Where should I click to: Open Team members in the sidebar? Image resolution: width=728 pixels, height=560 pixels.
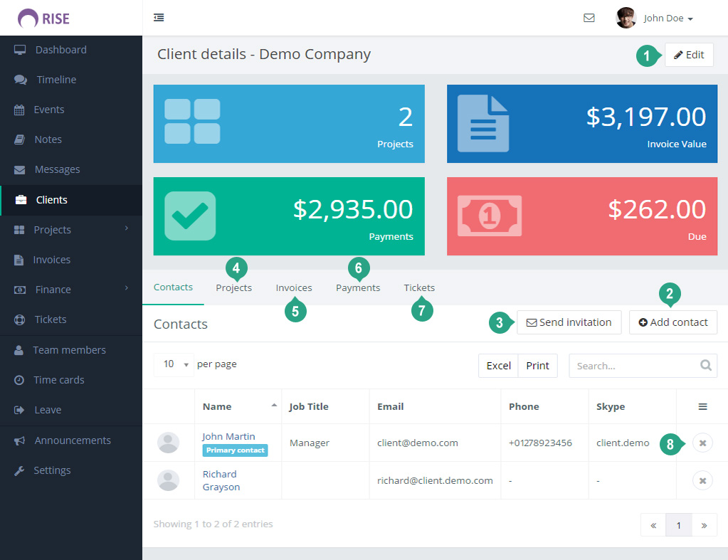tap(71, 349)
